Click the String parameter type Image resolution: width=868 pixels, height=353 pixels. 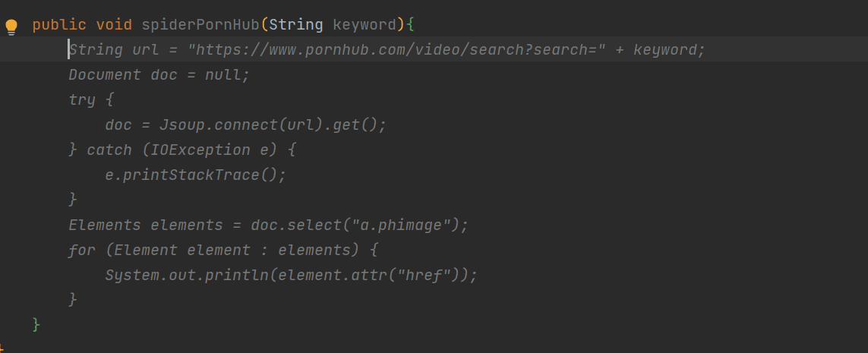coord(296,25)
